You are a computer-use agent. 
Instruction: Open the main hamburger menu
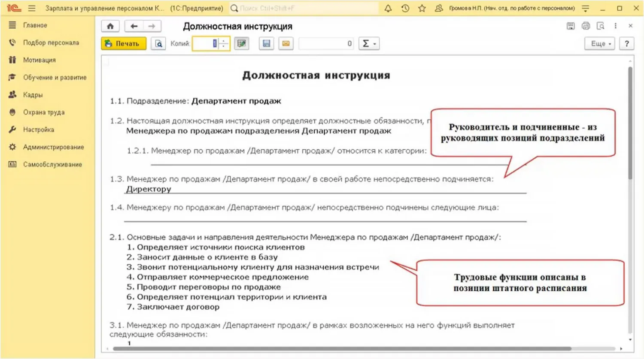click(32, 8)
